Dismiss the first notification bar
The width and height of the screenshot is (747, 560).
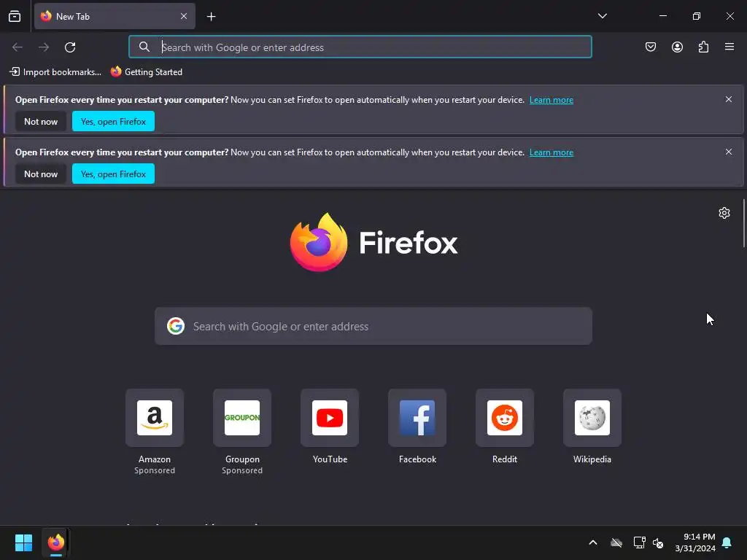(729, 99)
